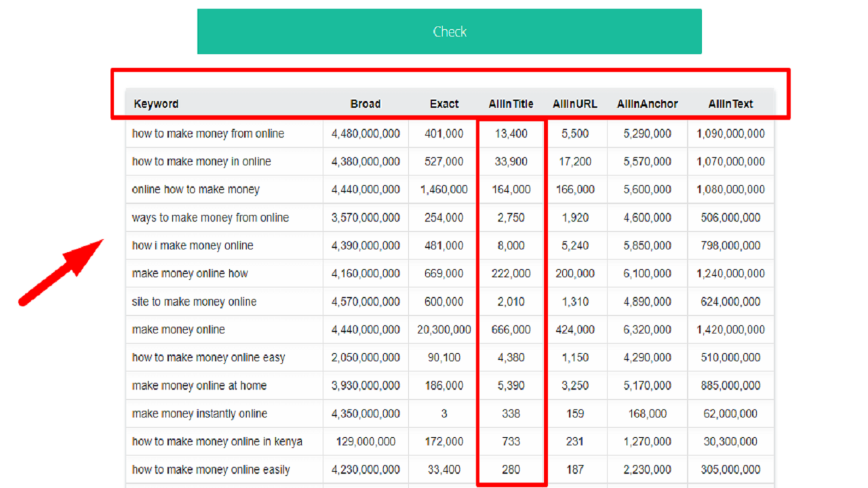Image resolution: width=868 pixels, height=488 pixels.
Task: Click the AllInAnchor value 168,000
Action: pyautogui.click(x=647, y=413)
